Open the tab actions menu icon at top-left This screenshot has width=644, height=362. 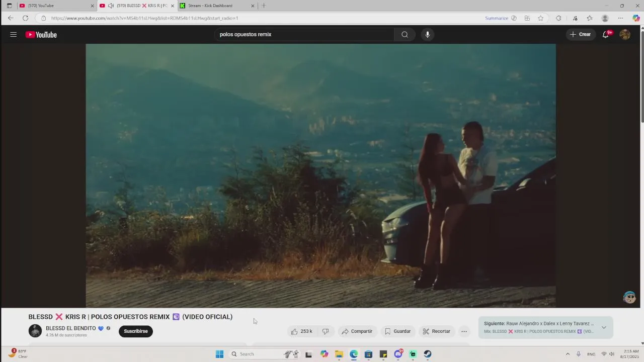[9, 6]
